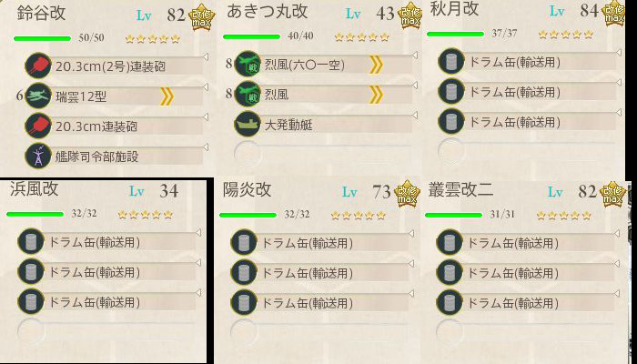Image resolution: width=637 pixels, height=364 pixels.
Task: Click the star rating row of 秋月改
Action: click(566, 35)
